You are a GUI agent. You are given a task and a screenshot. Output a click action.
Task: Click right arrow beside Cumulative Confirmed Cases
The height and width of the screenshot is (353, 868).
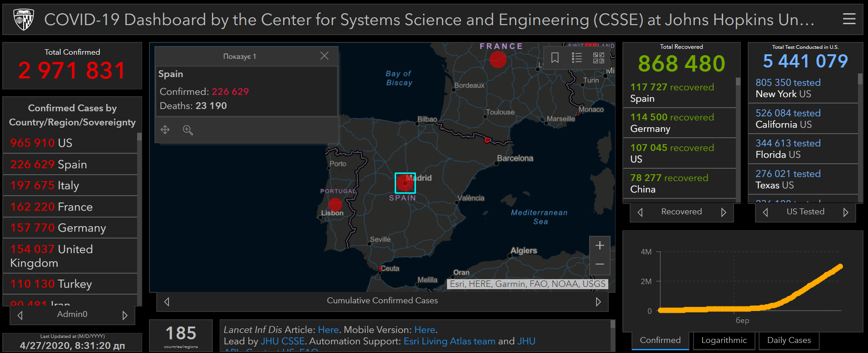point(598,301)
